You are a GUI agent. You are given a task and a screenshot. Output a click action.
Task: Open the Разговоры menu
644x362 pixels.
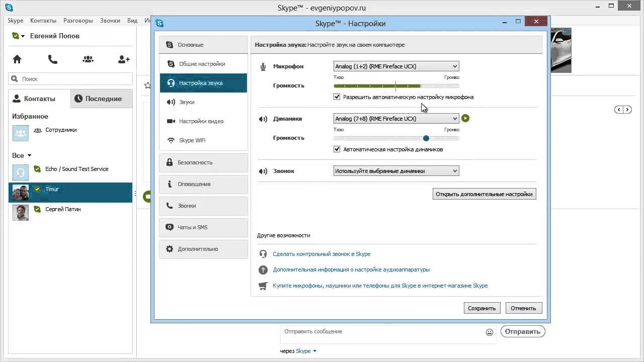(x=78, y=21)
